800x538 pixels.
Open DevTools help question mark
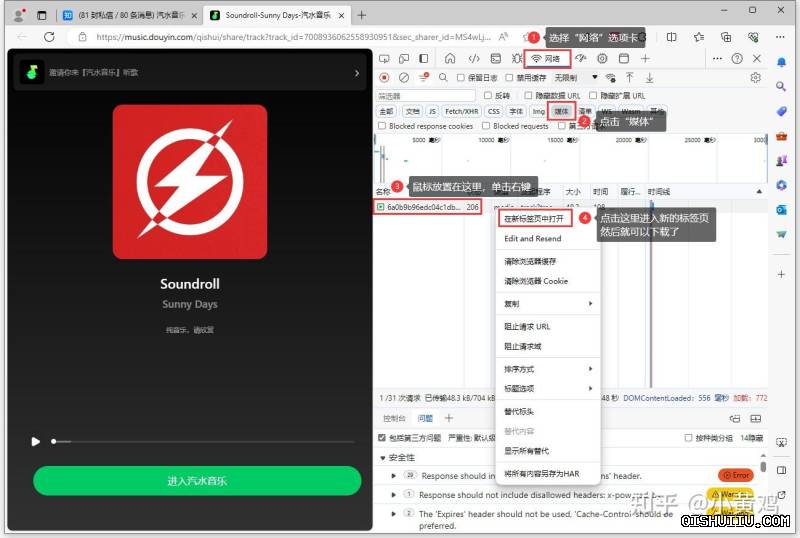(x=737, y=59)
